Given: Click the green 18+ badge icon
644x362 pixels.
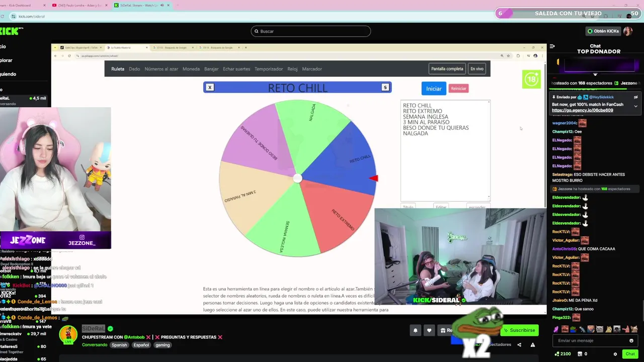Looking at the screenshot, I should tap(531, 79).
